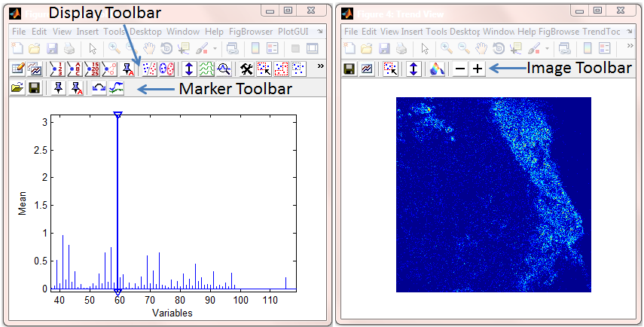Expand the Display Toolbar overflow chevron
644x327 pixels.
click(x=320, y=66)
